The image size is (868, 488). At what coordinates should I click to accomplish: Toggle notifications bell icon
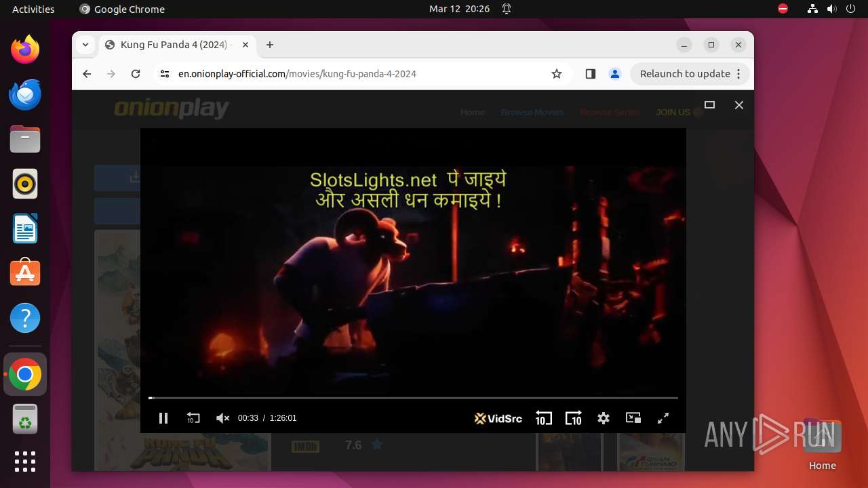(x=507, y=9)
